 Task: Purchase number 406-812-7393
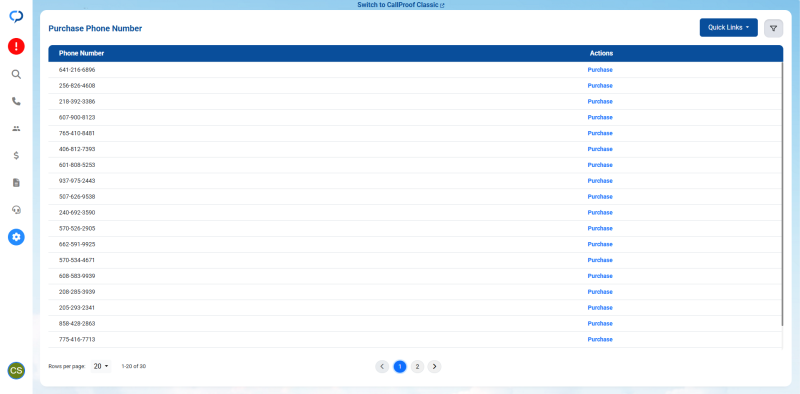(600, 149)
